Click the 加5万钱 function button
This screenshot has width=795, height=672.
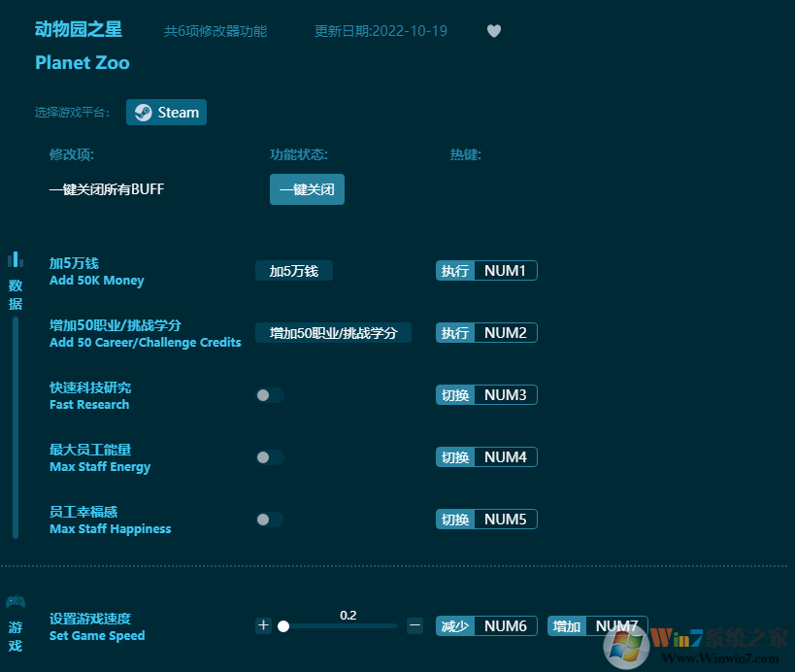pyautogui.click(x=294, y=271)
